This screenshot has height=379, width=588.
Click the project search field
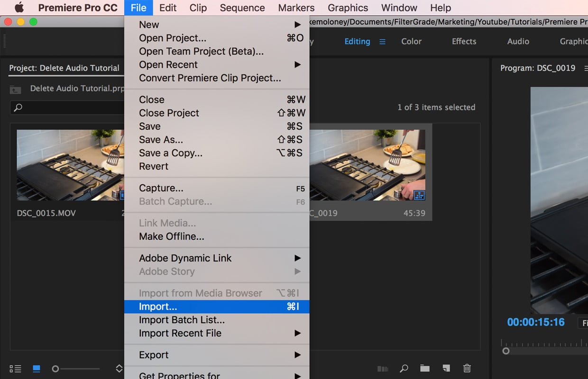coord(67,108)
